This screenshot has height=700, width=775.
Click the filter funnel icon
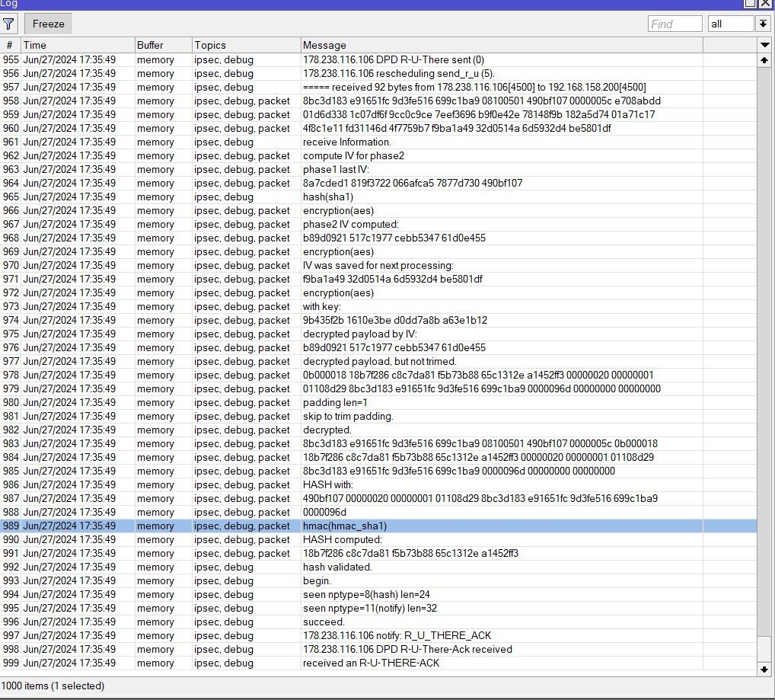point(9,24)
